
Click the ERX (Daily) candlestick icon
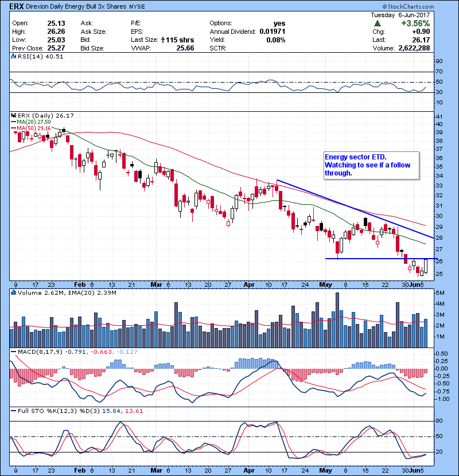[x=13, y=115]
